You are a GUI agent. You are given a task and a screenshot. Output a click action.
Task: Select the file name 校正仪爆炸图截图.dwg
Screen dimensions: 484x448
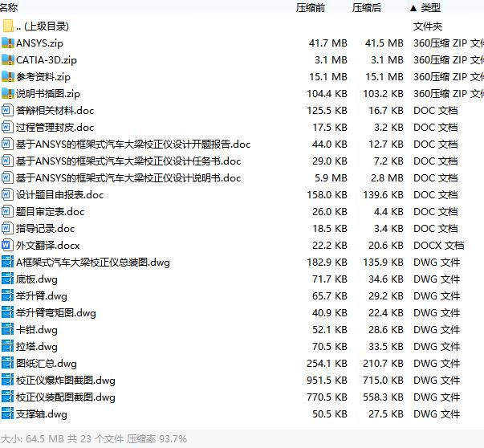click(66, 380)
